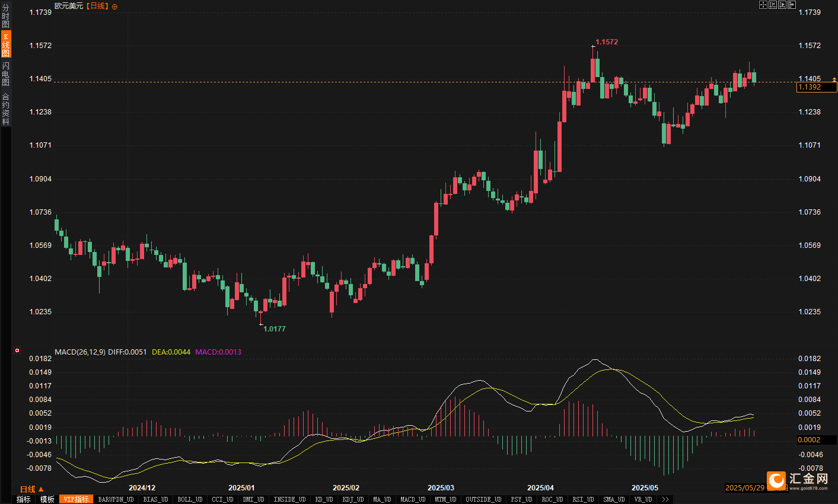Apply the VR_UD indicator
838x504 pixels.
[643, 499]
